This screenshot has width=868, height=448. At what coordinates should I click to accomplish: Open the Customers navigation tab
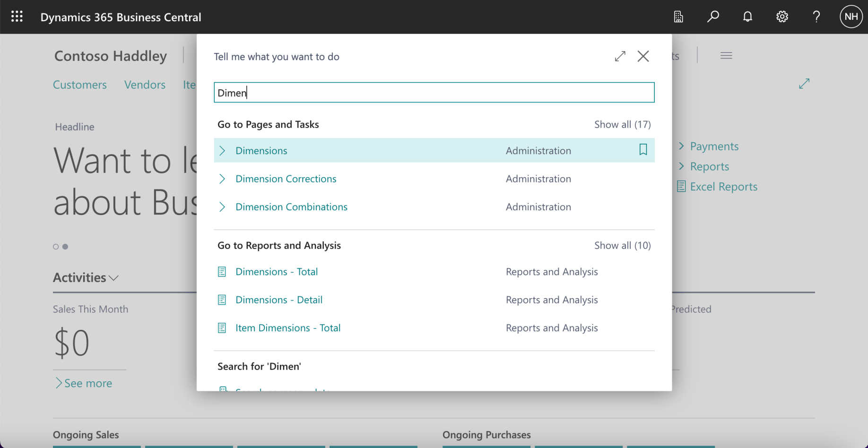click(x=80, y=85)
